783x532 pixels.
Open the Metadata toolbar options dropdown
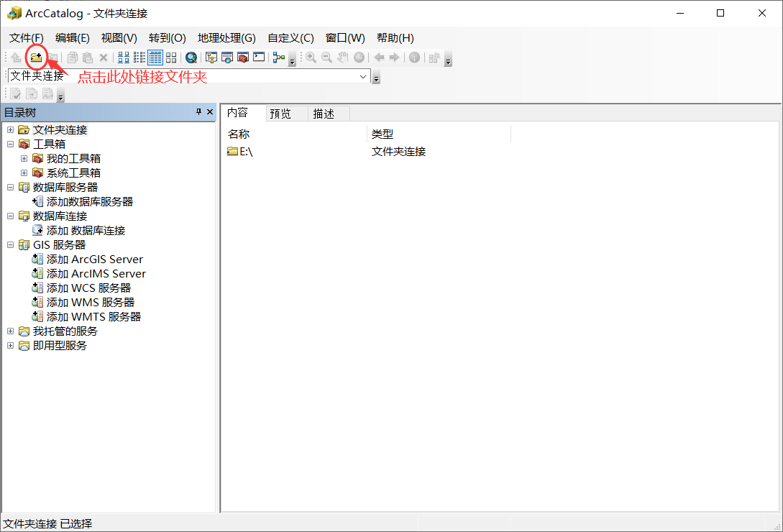point(61,95)
